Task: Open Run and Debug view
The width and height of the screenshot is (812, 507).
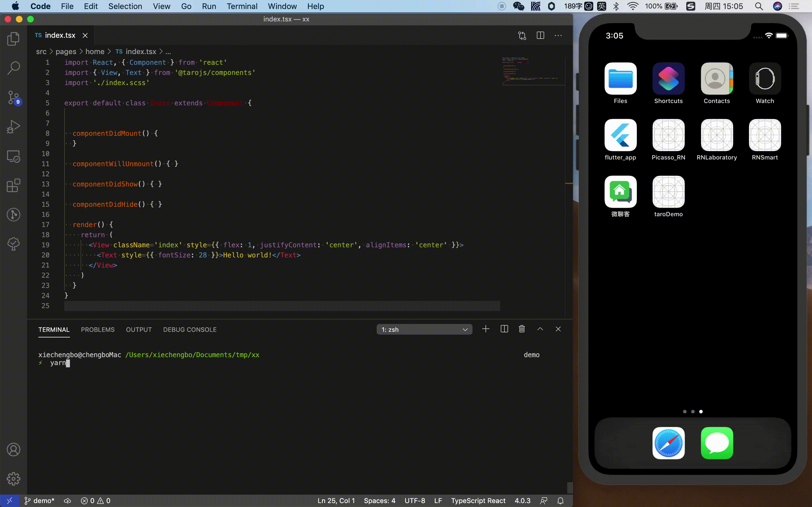Action: [14, 127]
